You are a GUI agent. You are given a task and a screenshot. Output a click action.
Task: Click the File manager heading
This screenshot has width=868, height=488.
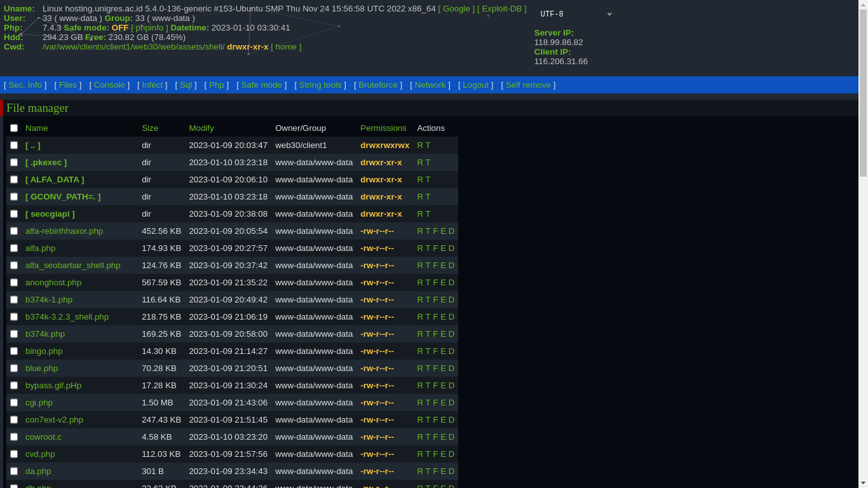(37, 108)
